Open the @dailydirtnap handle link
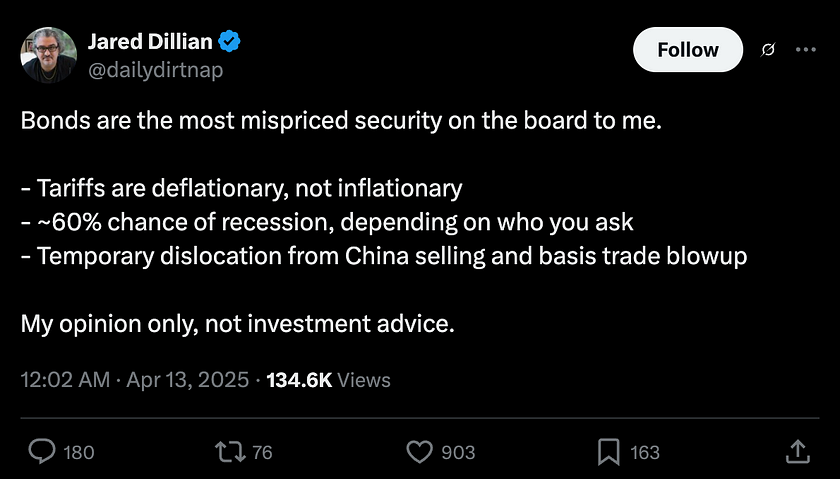The height and width of the screenshot is (479, 840). click(x=155, y=70)
